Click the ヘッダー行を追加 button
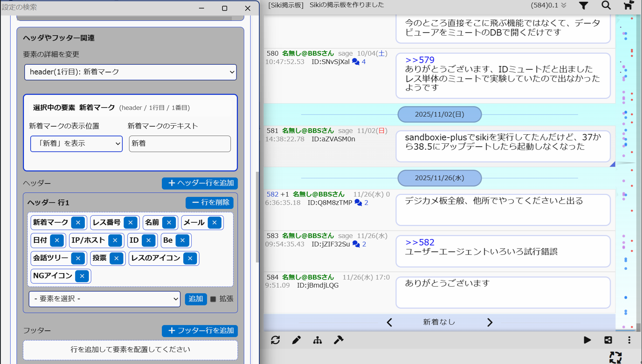642x364 pixels. pos(200,183)
